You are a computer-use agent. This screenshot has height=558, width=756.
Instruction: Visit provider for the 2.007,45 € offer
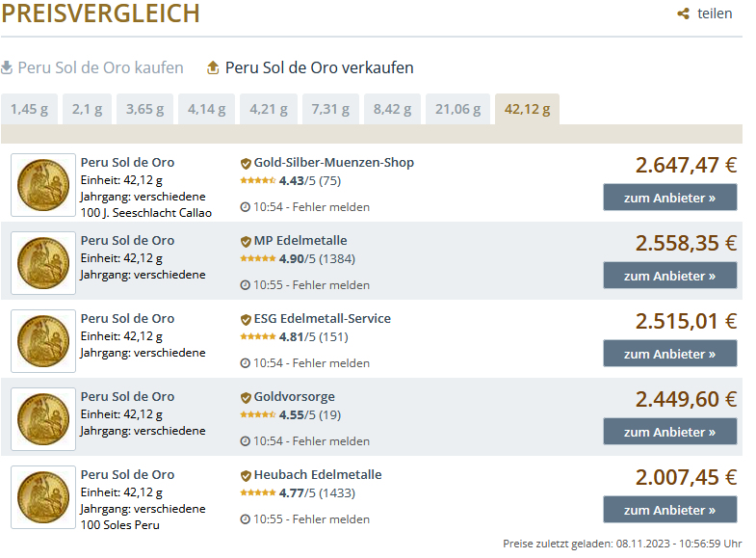pyautogui.click(x=669, y=510)
